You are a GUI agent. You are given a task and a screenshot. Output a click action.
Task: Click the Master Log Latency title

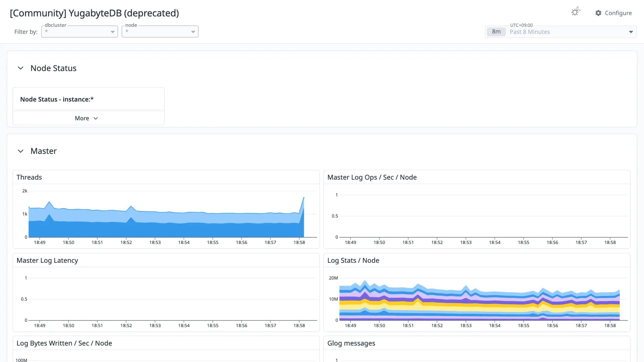point(47,260)
